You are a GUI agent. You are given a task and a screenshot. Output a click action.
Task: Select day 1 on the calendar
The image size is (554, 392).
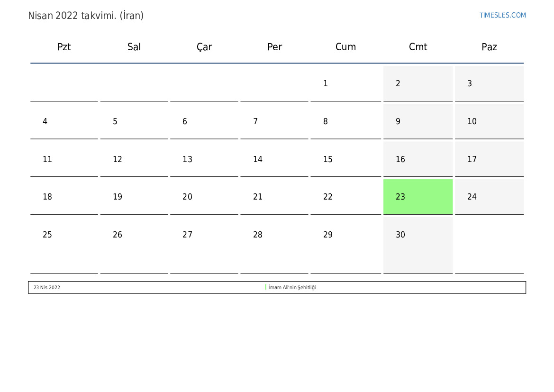[326, 83]
